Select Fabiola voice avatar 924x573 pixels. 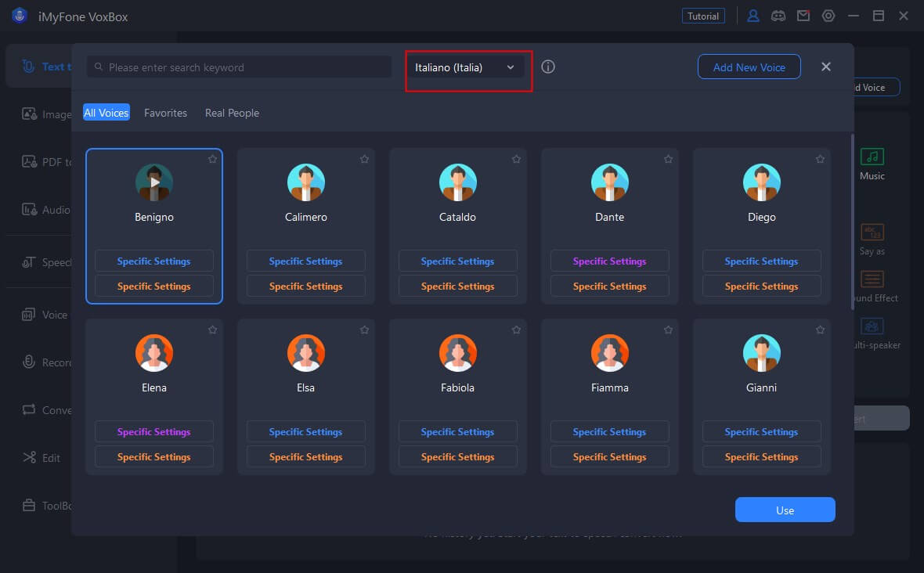click(x=458, y=353)
